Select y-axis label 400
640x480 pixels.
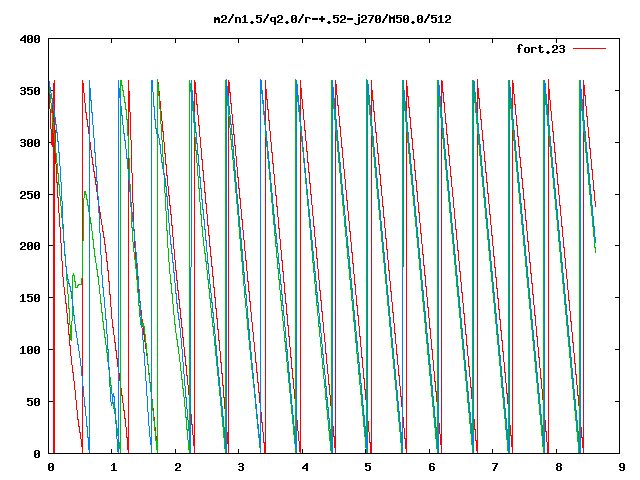coord(30,39)
